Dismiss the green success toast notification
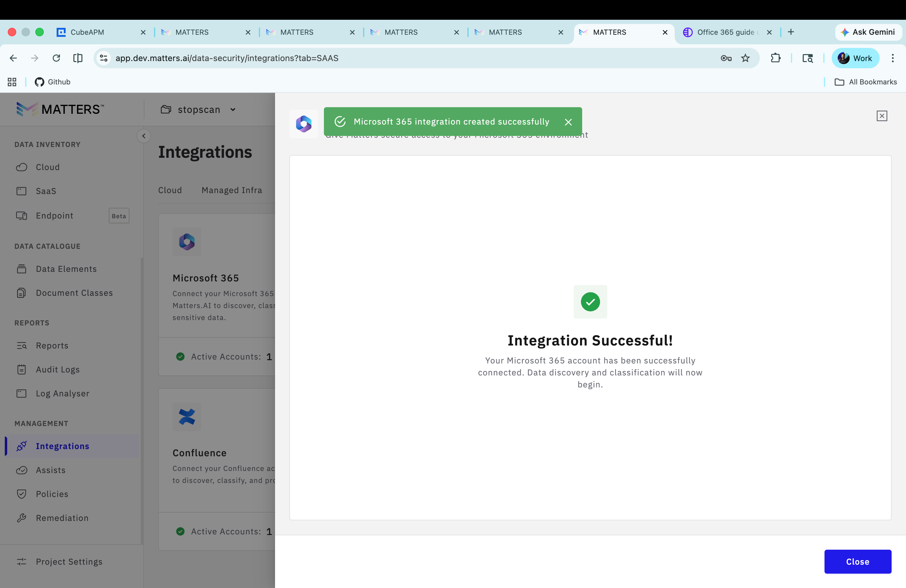 568,122
